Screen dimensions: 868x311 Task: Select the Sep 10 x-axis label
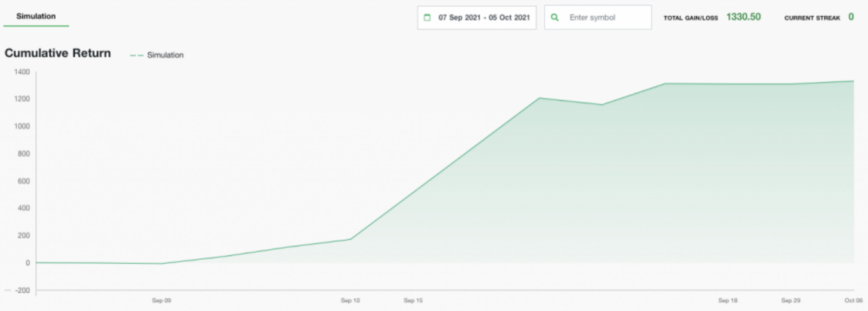click(350, 300)
